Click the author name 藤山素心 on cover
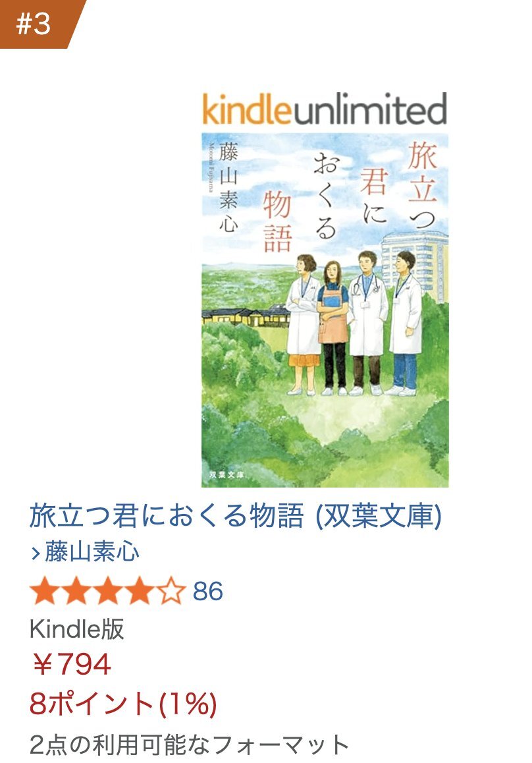The width and height of the screenshot is (532, 763). tap(228, 187)
